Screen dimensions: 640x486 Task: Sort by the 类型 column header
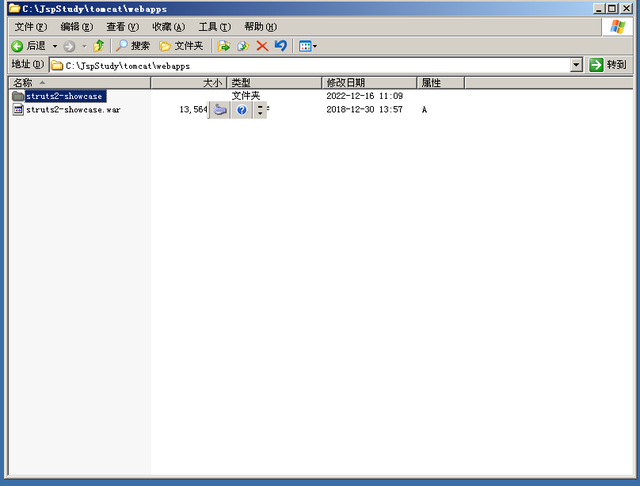coord(274,83)
